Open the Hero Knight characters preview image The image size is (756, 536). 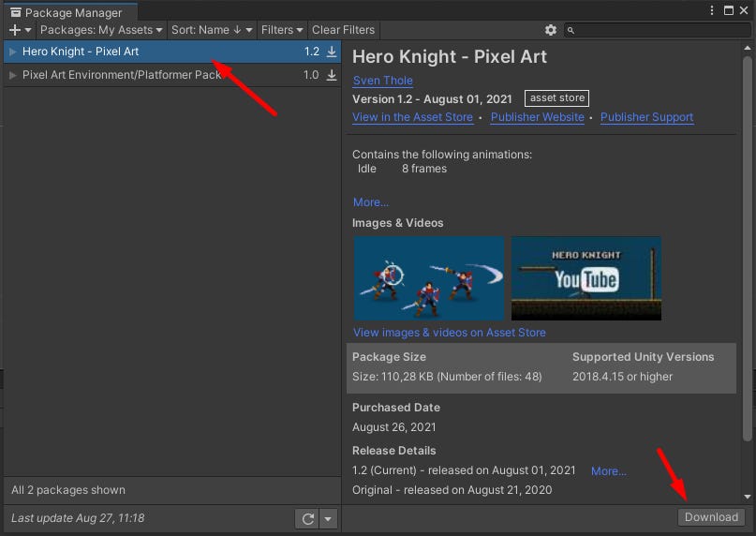tap(429, 278)
